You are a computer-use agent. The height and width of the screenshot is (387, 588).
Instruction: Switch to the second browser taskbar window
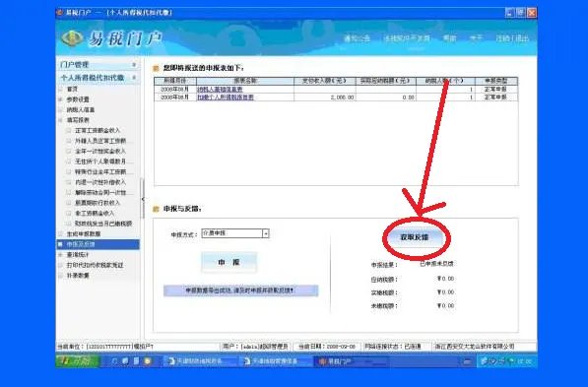pyautogui.click(x=276, y=361)
